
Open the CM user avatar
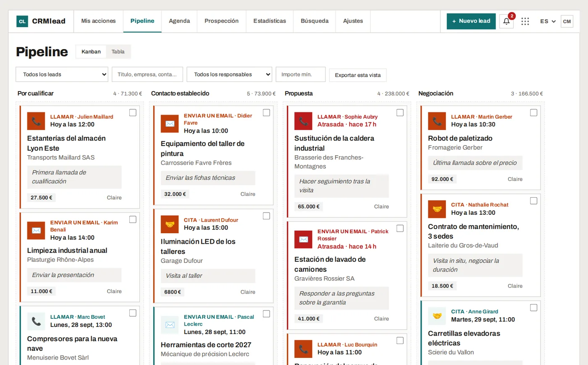point(567,21)
